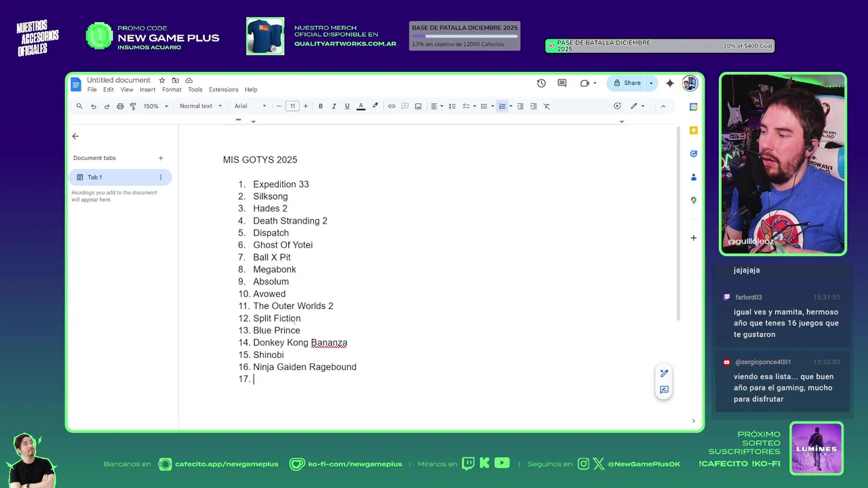The height and width of the screenshot is (488, 868).
Task: Open the Format menu
Action: tap(172, 89)
